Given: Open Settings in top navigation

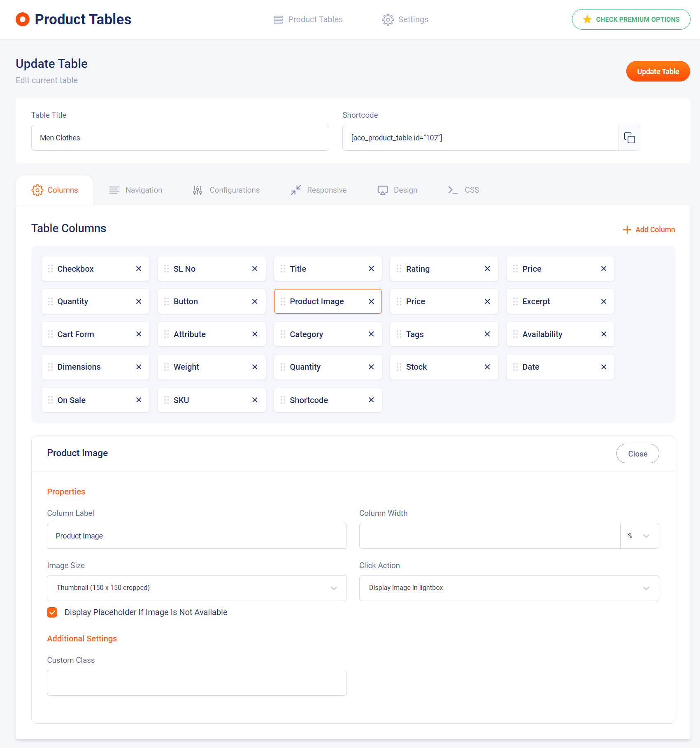Looking at the screenshot, I should coord(405,19).
